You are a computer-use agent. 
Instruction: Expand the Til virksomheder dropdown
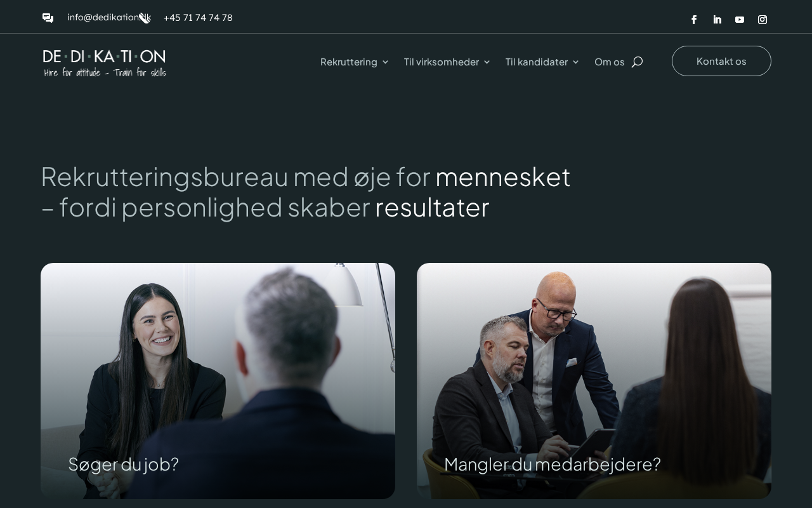pyautogui.click(x=447, y=62)
